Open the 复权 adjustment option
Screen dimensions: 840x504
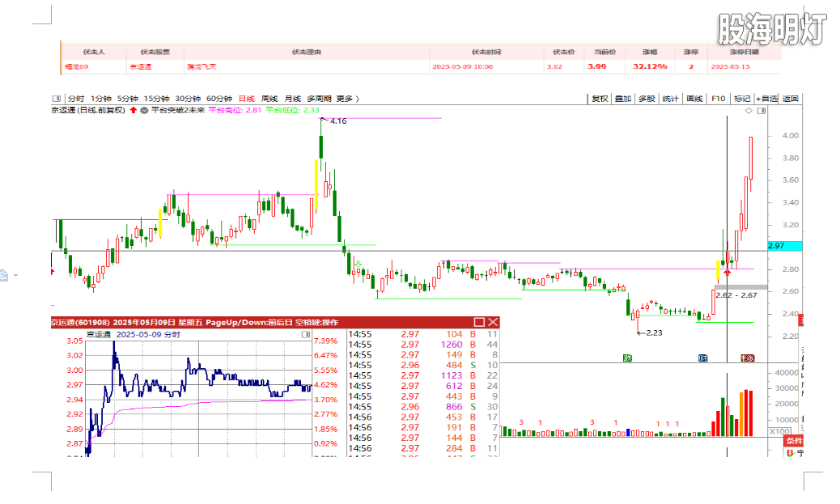pyautogui.click(x=600, y=99)
